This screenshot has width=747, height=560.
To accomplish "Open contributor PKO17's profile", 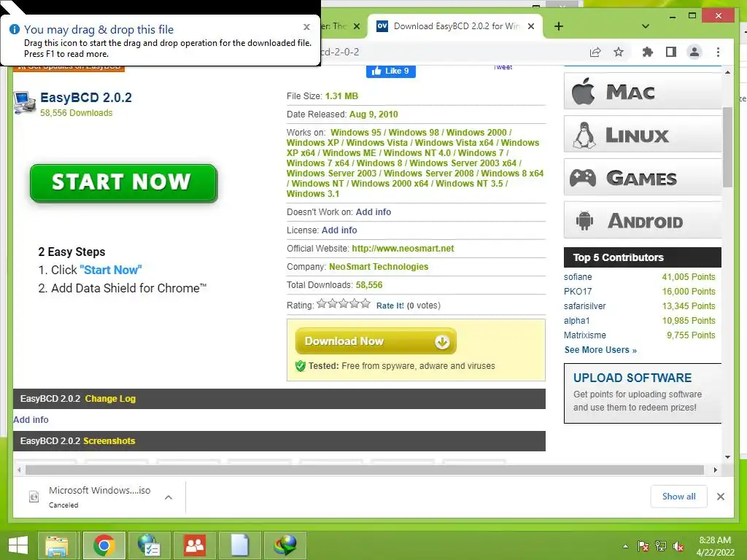I will tap(578, 292).
